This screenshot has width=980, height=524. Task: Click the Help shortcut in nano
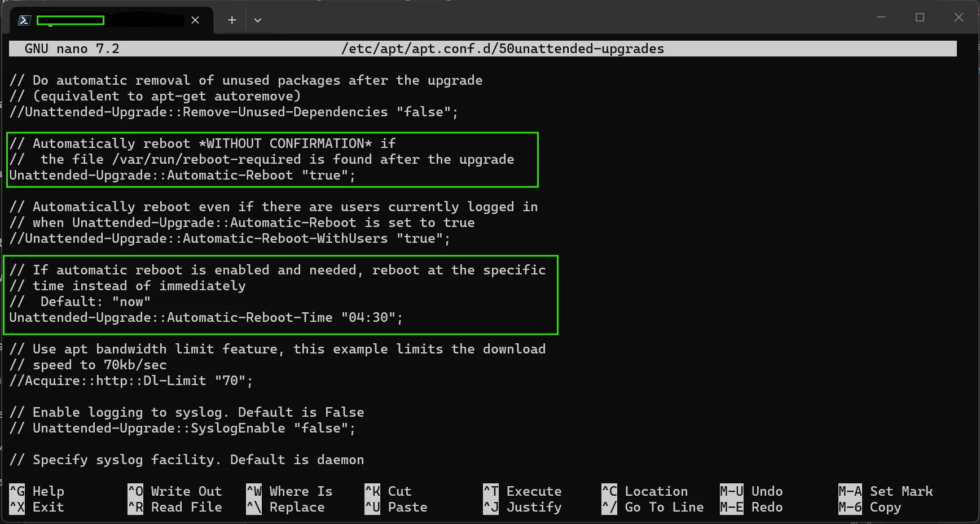37,491
